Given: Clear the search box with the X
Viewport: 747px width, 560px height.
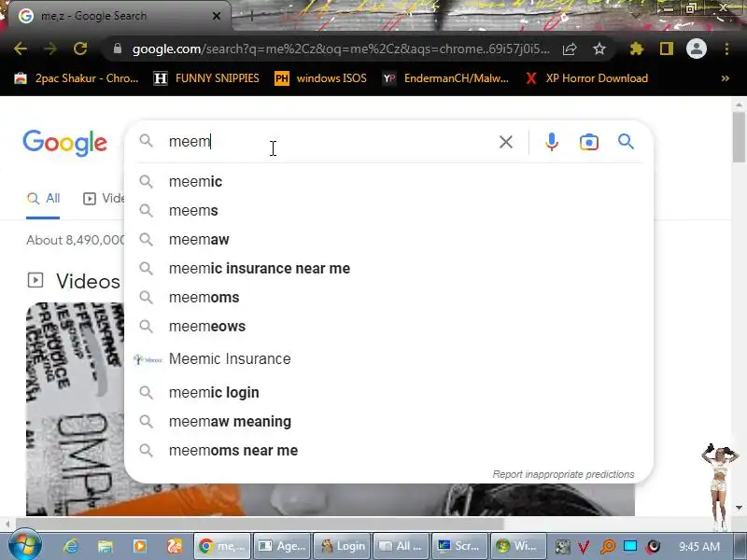Looking at the screenshot, I should click(x=506, y=142).
